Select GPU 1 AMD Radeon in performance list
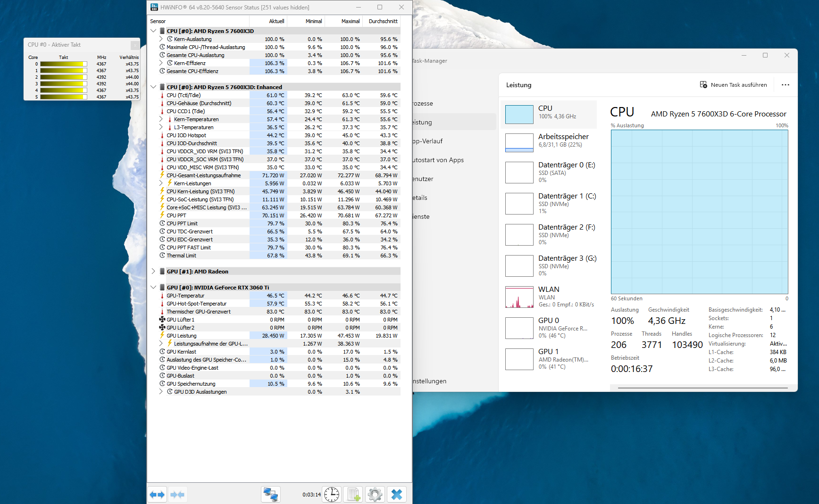 [x=549, y=359]
